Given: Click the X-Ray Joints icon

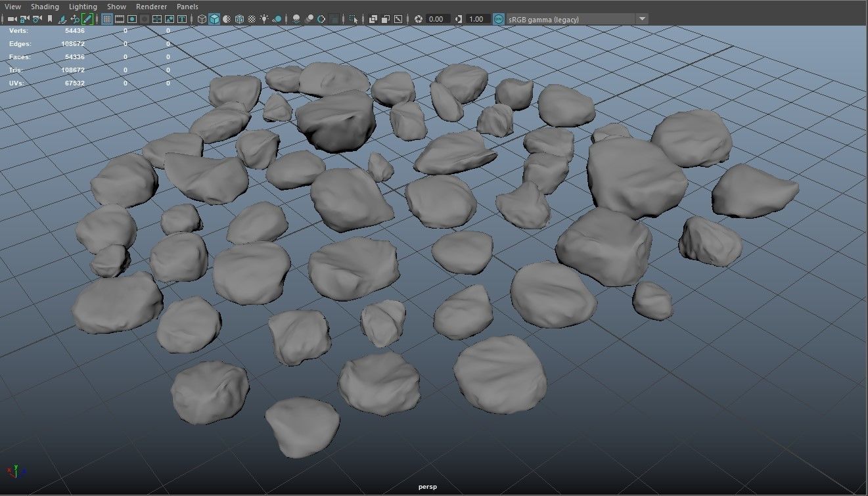Looking at the screenshot, I should [x=398, y=19].
